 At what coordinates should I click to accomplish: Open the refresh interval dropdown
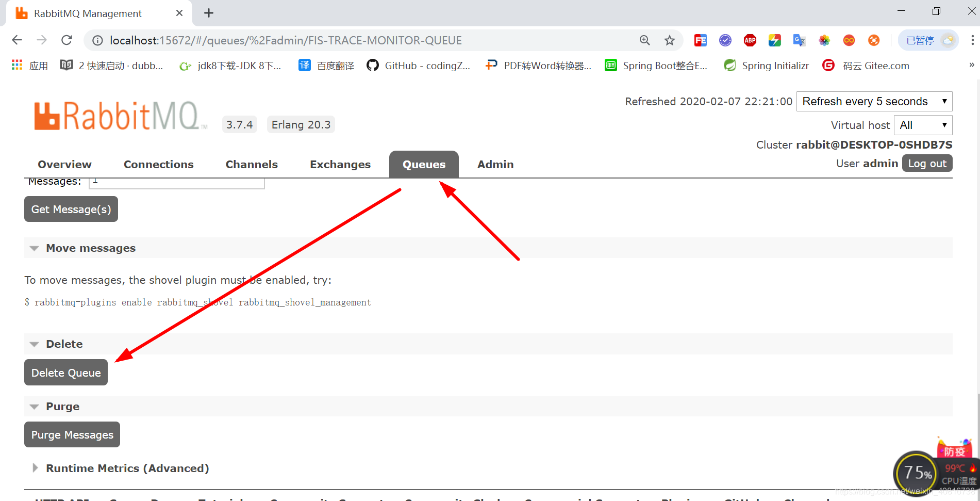coord(874,101)
